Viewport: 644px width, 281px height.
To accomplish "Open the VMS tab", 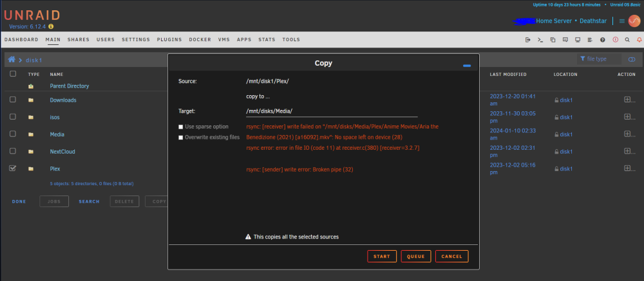I will point(224,40).
